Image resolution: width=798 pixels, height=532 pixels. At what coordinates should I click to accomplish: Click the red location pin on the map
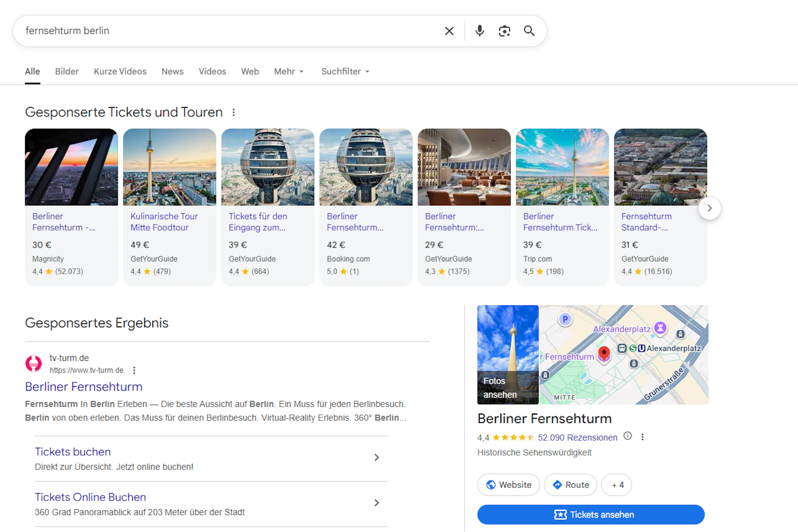pyautogui.click(x=604, y=354)
